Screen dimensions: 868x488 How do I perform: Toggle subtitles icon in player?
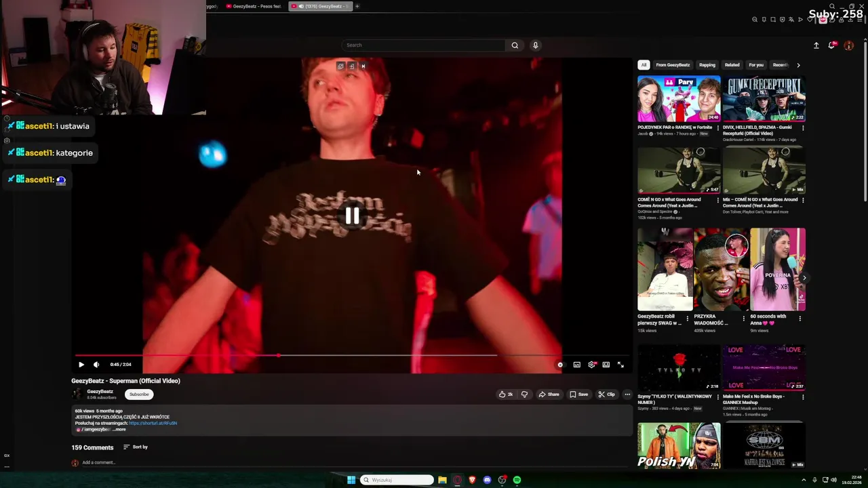point(576,365)
